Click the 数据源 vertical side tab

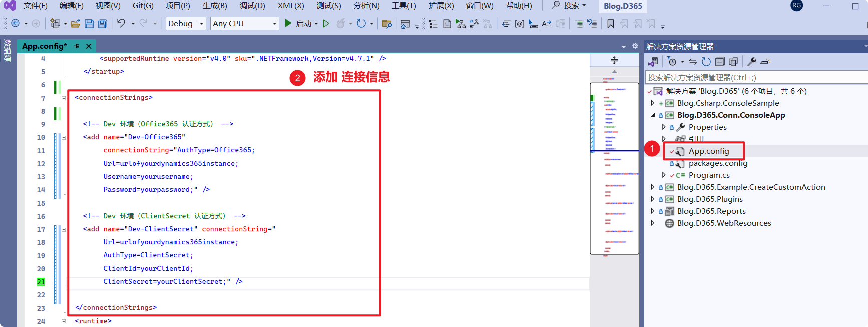7,50
